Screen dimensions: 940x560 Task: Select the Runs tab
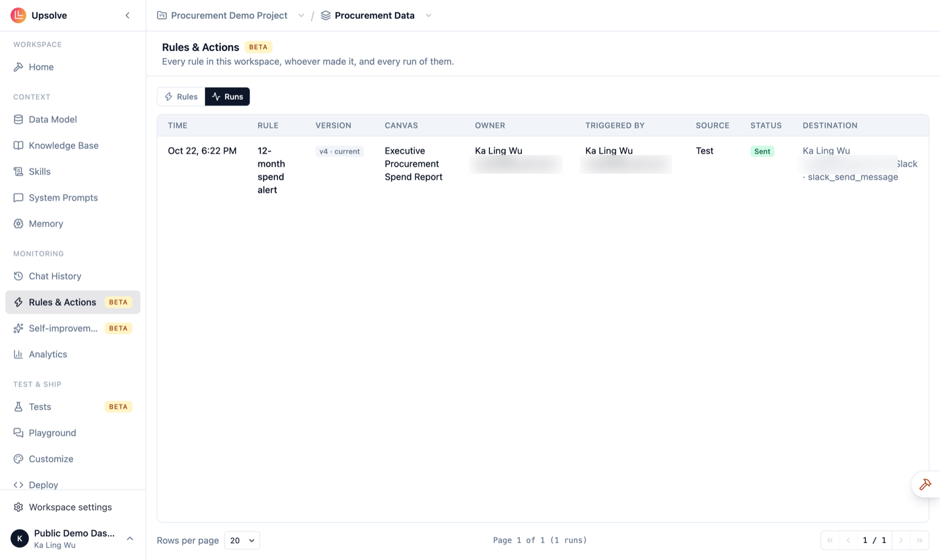click(227, 97)
